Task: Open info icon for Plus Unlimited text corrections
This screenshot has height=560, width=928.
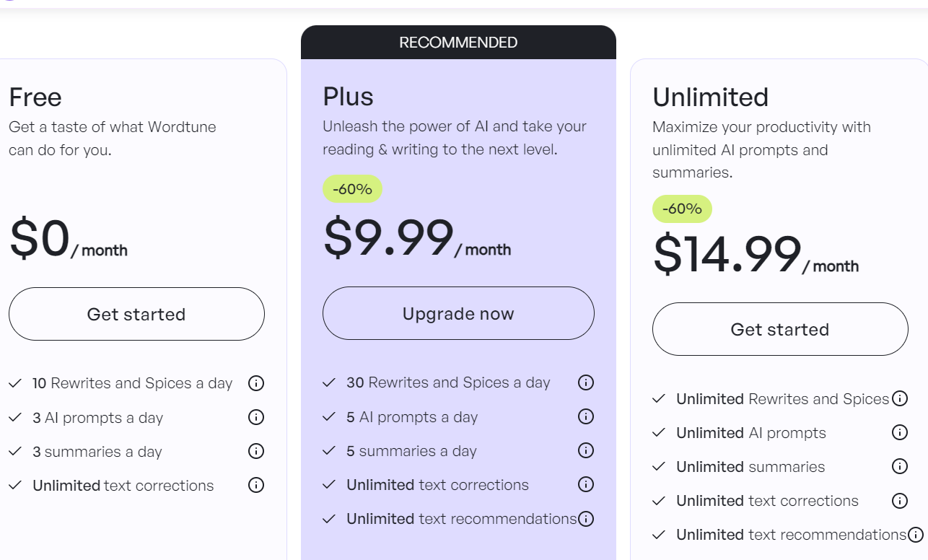Action: coord(586,484)
